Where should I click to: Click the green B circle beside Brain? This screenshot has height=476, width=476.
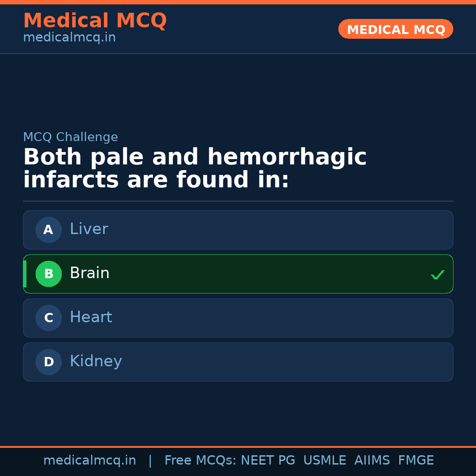tap(48, 274)
